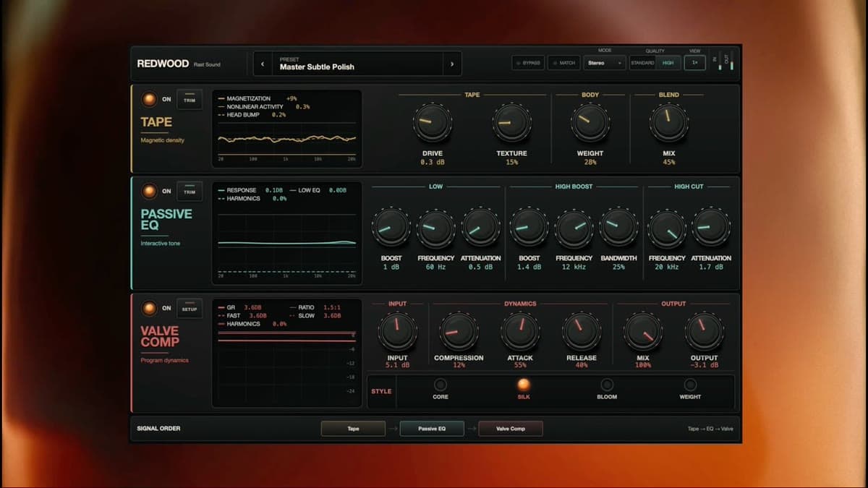Click the output level meter
Viewport: 868px width, 488px height.
click(x=731, y=61)
